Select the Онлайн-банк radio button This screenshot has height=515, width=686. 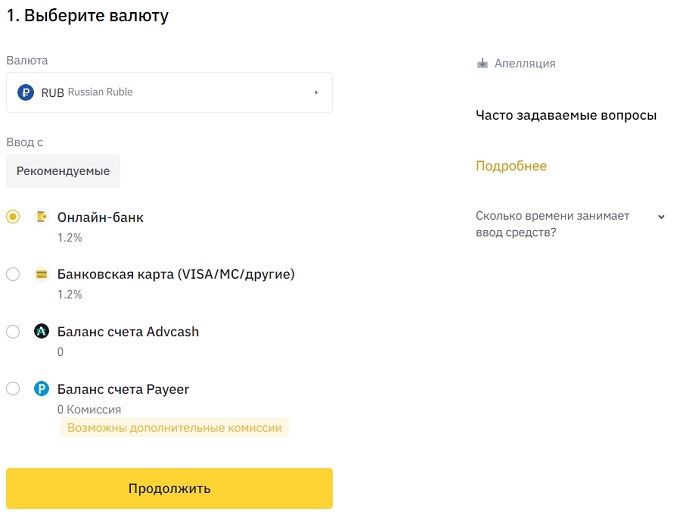point(13,217)
